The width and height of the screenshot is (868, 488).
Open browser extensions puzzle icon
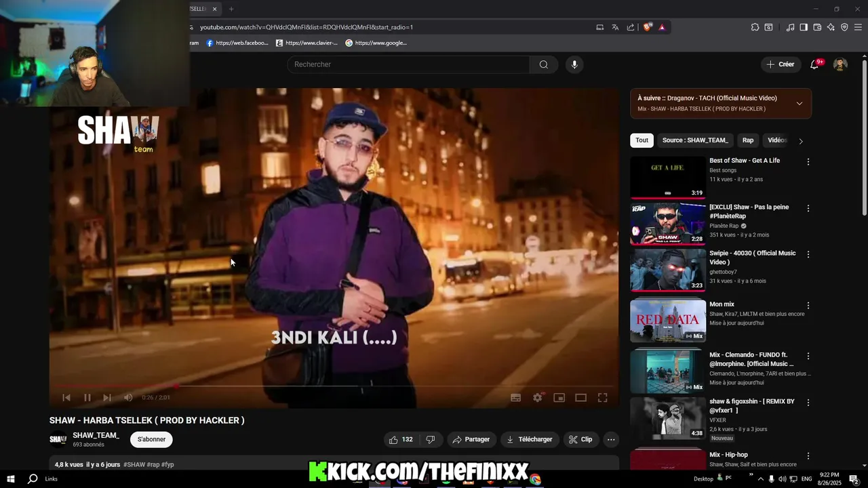(x=755, y=27)
